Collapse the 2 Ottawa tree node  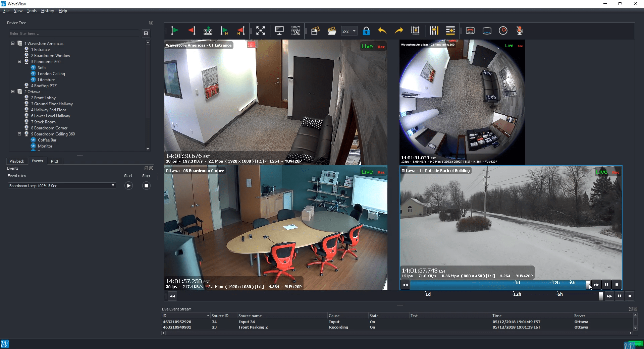click(x=13, y=92)
